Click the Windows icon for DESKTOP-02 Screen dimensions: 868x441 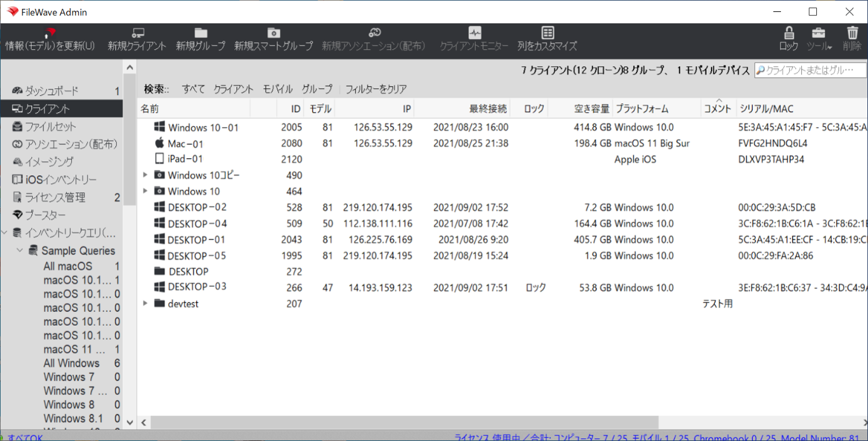159,207
